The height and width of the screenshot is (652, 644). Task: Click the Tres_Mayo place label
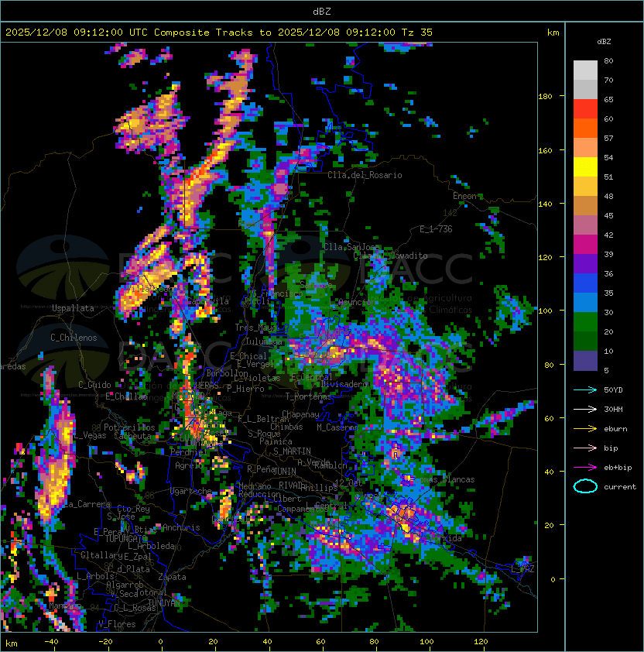[255, 328]
